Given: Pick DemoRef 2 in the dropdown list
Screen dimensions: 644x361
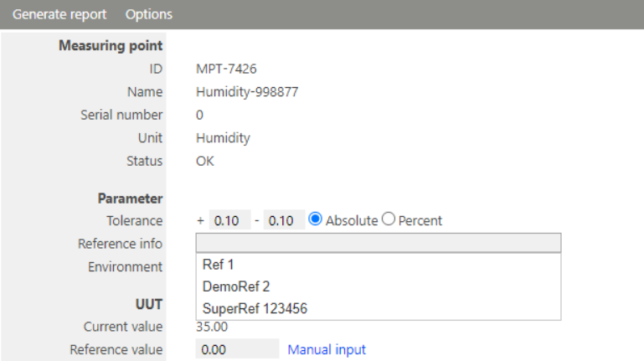Looking at the screenshot, I should click(236, 286).
